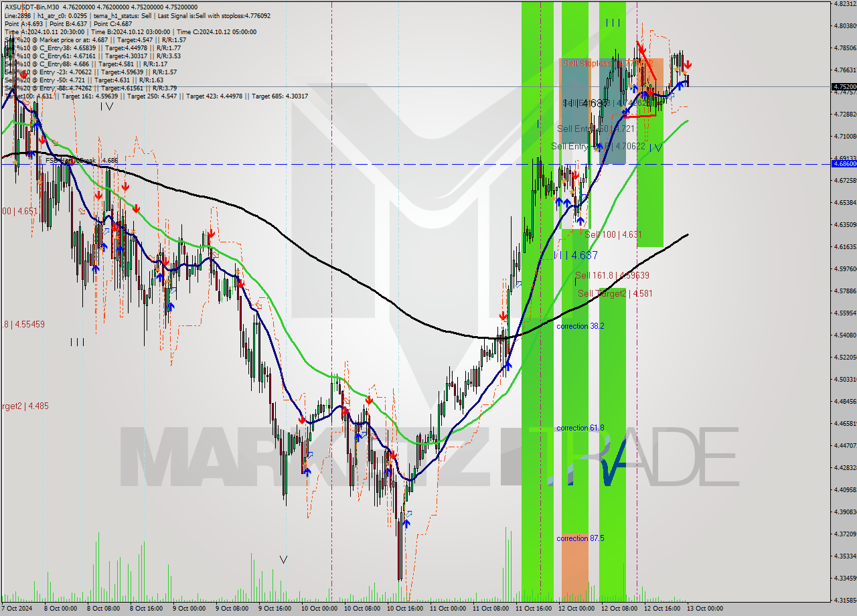This screenshot has width=857, height=616.
Task: Click the 'Sell Entry -50 | 4.721' label
Action: click(x=595, y=129)
